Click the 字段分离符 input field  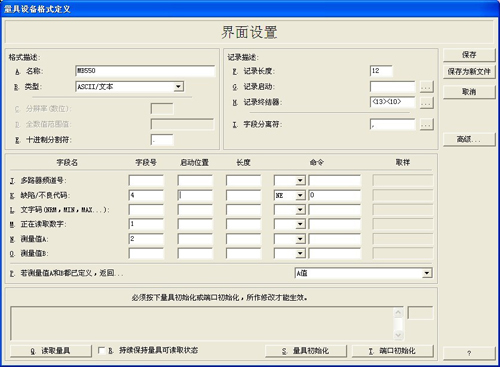393,124
